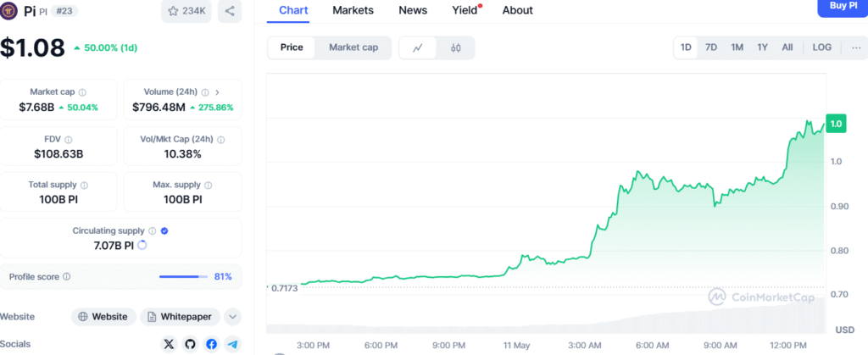Add Pi to watchlist star 234K
The height and width of the screenshot is (355, 868).
186,11
